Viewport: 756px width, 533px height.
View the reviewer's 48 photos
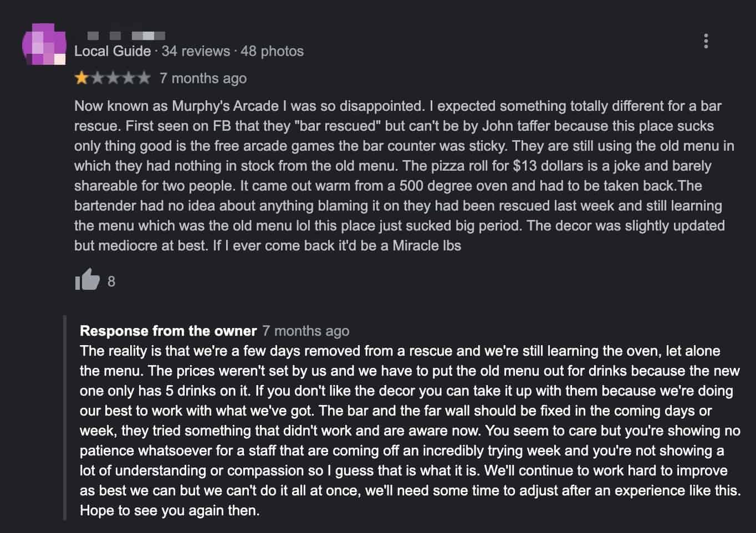click(x=272, y=51)
